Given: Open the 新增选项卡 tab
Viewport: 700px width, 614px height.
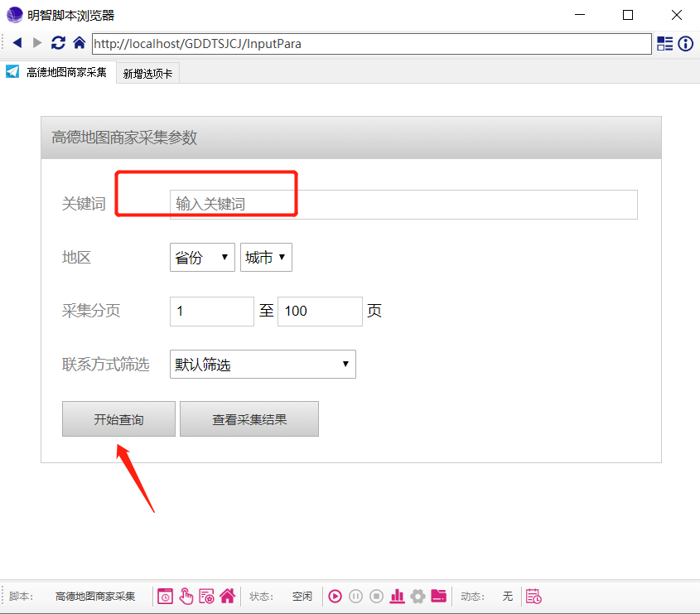Looking at the screenshot, I should coord(147,74).
